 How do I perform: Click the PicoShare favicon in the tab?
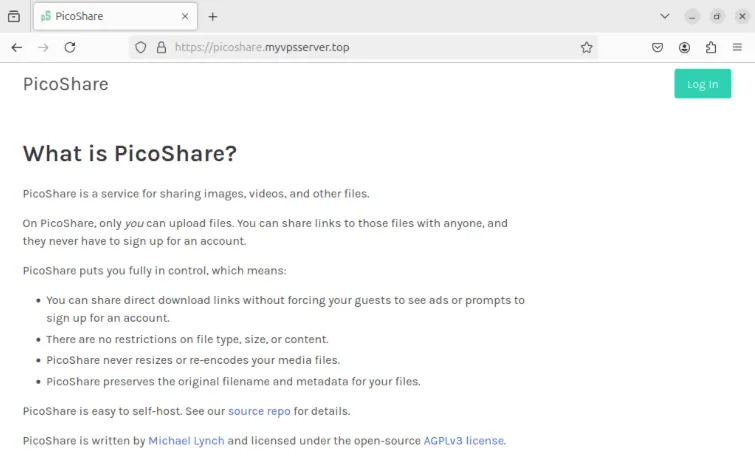click(x=46, y=16)
